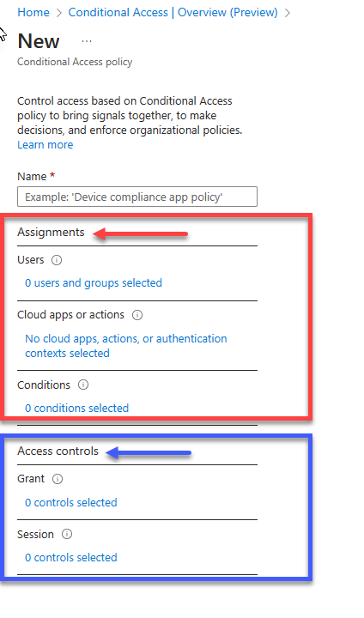The height and width of the screenshot is (618, 364).
Task: Click the info icon beside Cloud apps or actions
Action: [137, 315]
